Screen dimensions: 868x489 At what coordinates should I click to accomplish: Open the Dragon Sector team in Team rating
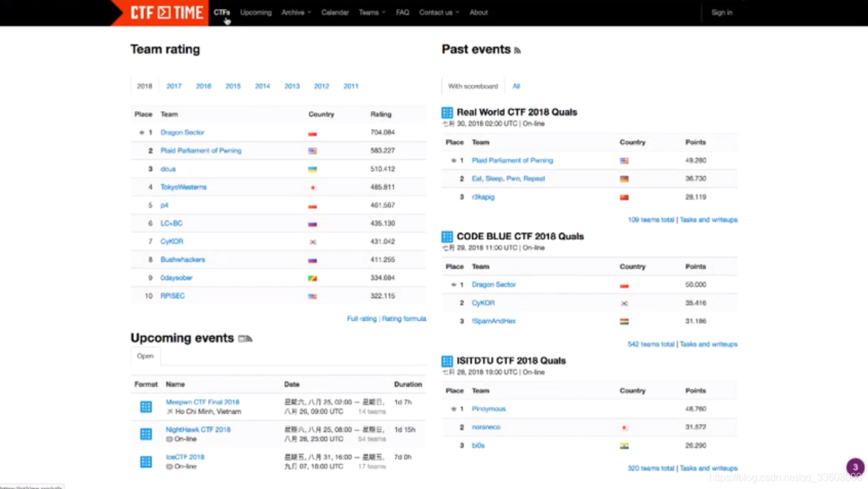point(183,132)
